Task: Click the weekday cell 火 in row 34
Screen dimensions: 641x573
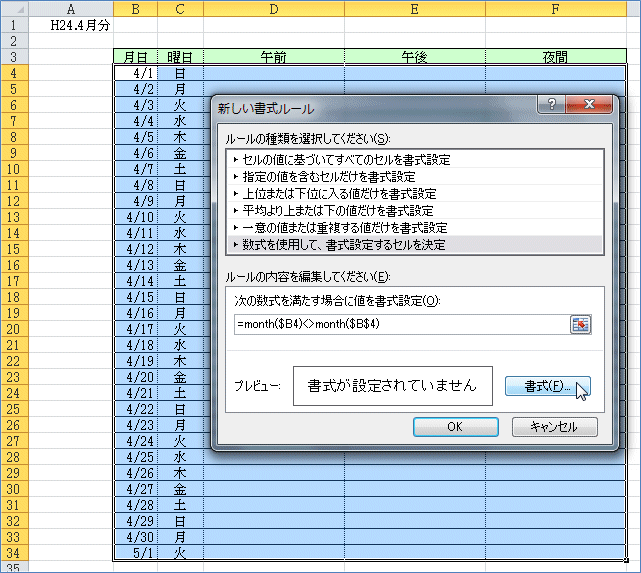Action: point(180,553)
